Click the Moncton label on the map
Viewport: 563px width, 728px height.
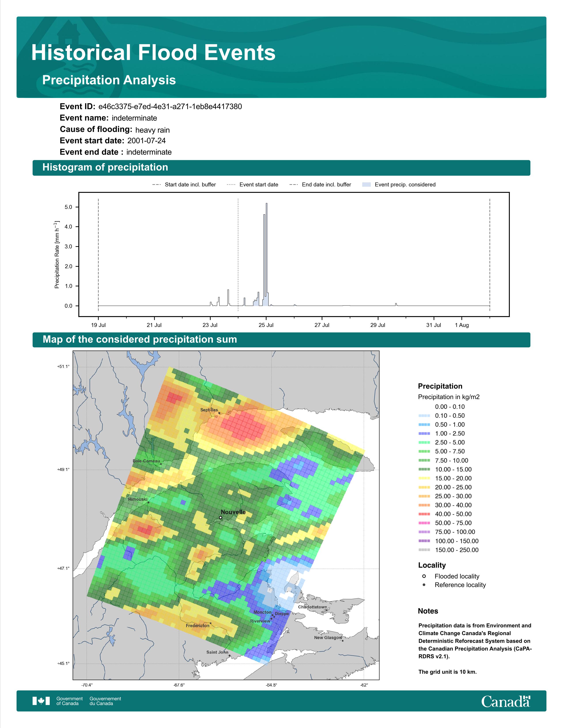[x=263, y=612]
